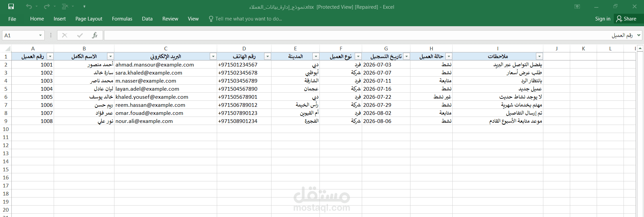This screenshot has width=644, height=217.
Task: Switch to the Insert ribbon tab
Action: pyautogui.click(x=60, y=19)
